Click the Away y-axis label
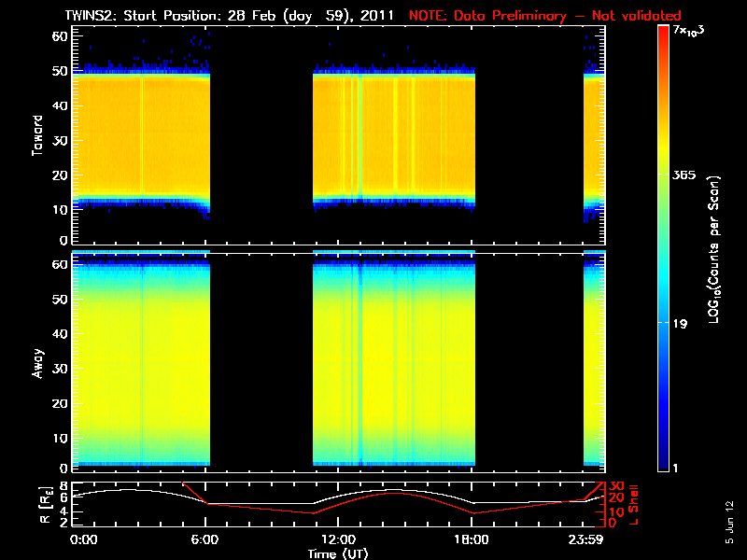Image resolution: width=747 pixels, height=560 pixels. [38, 358]
